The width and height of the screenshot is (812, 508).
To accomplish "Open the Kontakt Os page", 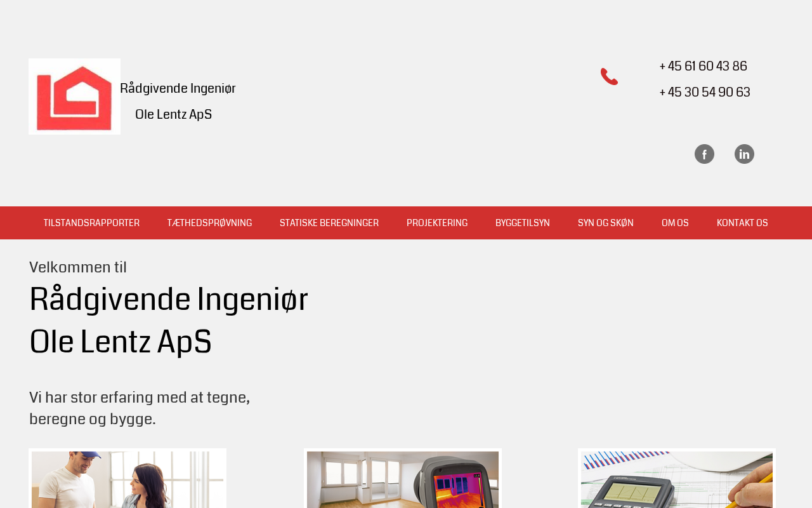I will pos(742,223).
